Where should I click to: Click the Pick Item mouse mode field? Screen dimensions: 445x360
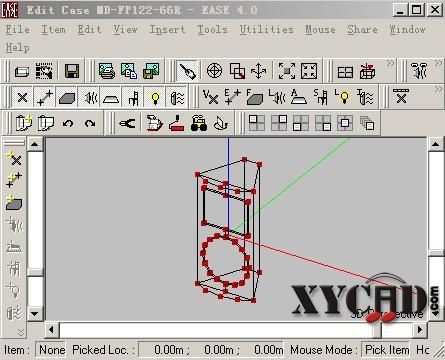[386, 350]
